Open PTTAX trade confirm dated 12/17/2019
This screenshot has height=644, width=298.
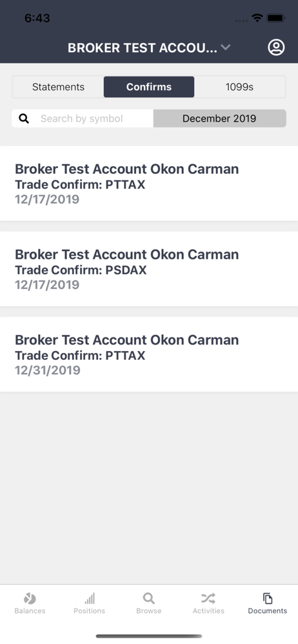pyautogui.click(x=149, y=184)
